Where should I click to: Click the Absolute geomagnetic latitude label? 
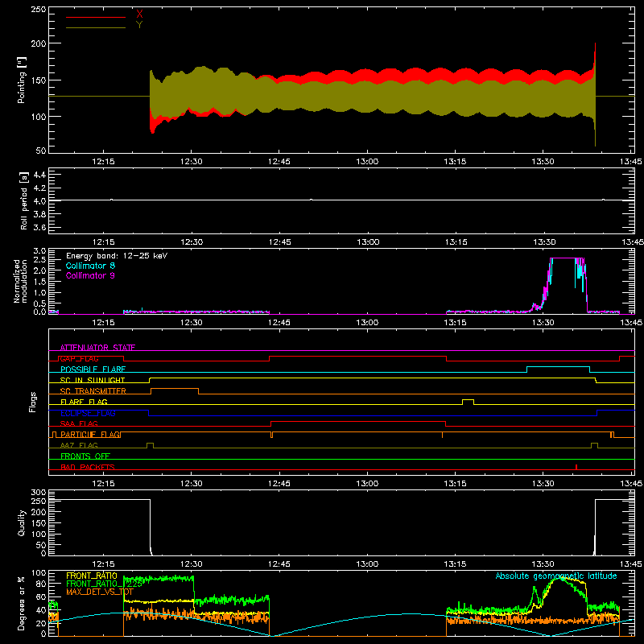point(556,576)
